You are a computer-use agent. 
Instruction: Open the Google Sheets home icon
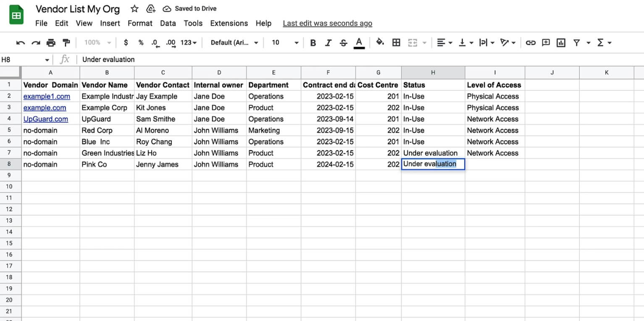[16, 16]
